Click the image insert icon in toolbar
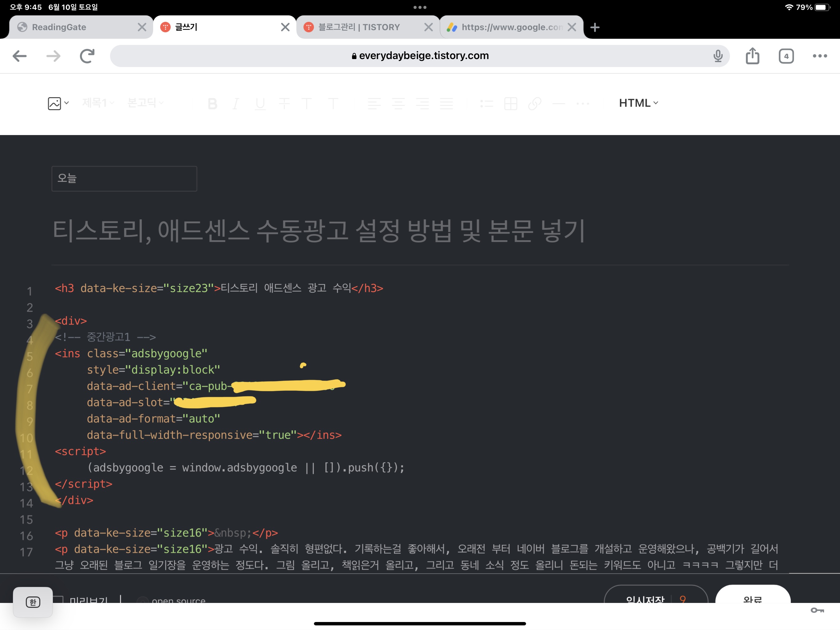 point(54,103)
